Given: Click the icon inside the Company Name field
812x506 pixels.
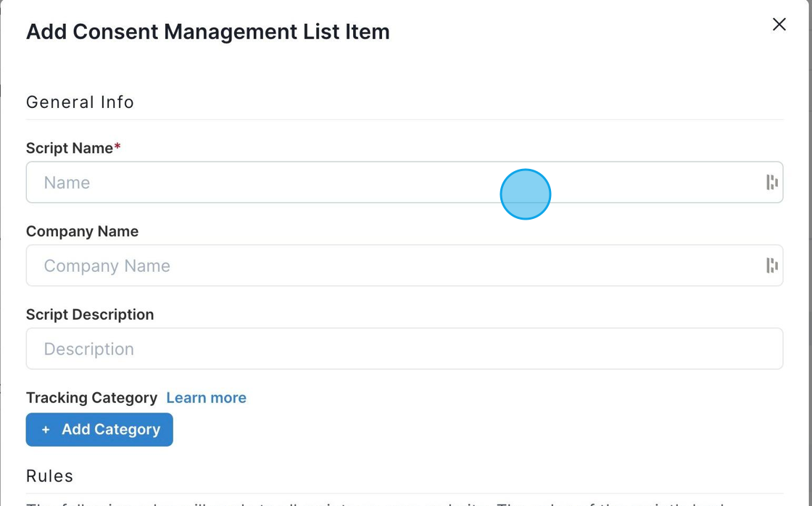Looking at the screenshot, I should click(x=771, y=265).
